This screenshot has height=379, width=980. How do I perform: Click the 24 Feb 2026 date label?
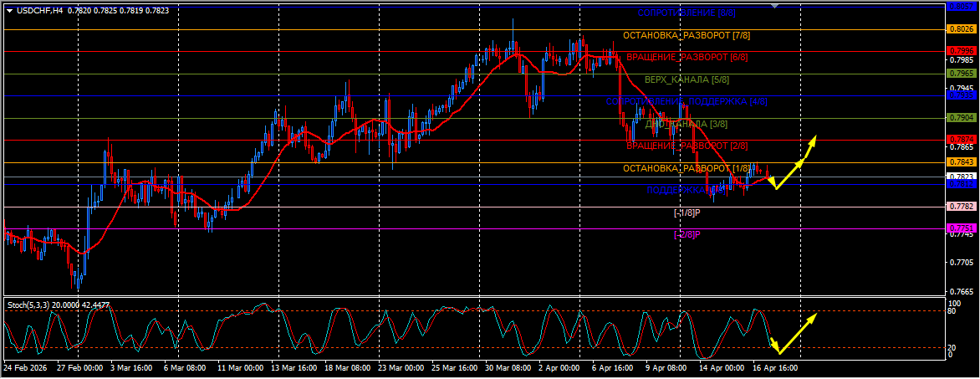coord(23,368)
